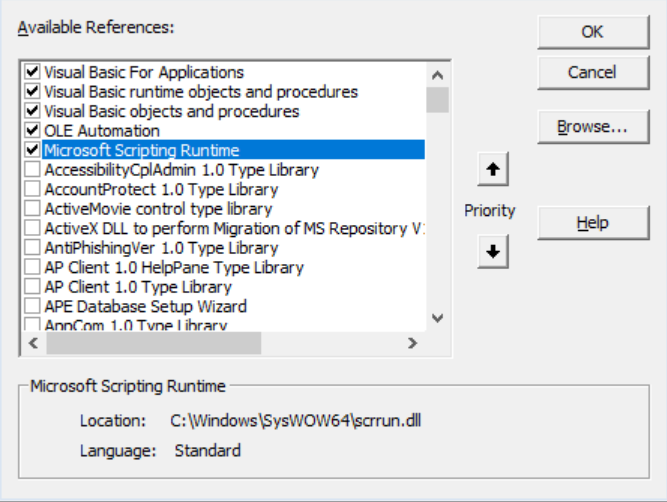This screenshot has height=502, width=667.
Task: Move reference up with Priority up arrow
Action: 491,171
